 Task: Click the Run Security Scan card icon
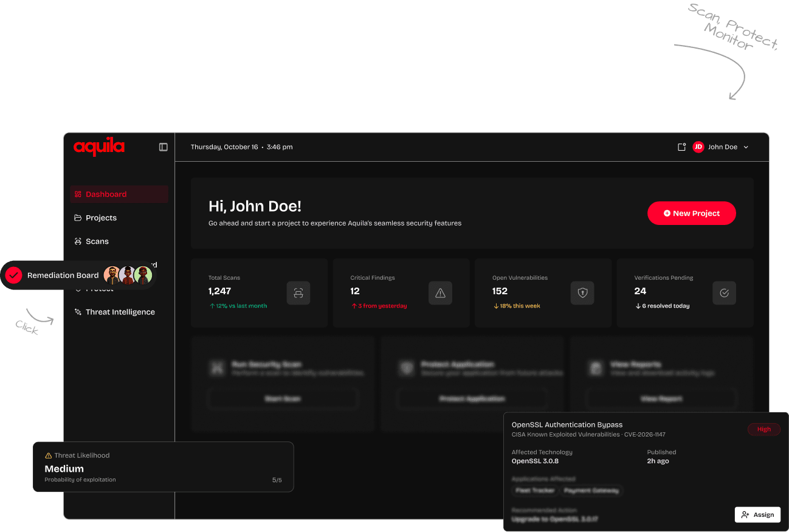click(217, 368)
